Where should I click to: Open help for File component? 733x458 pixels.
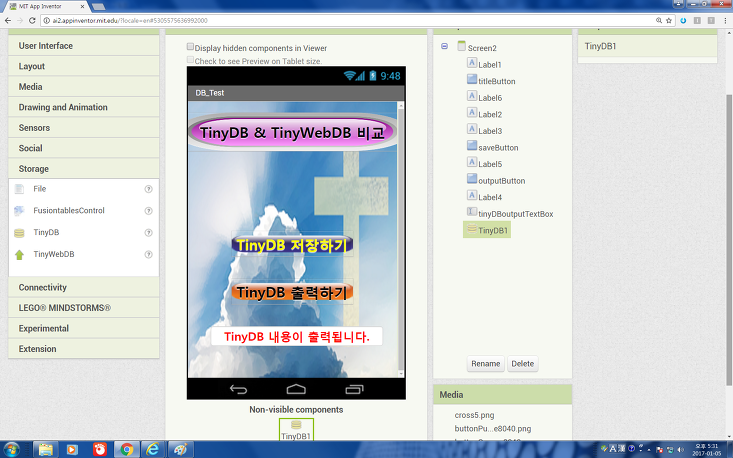[148, 189]
